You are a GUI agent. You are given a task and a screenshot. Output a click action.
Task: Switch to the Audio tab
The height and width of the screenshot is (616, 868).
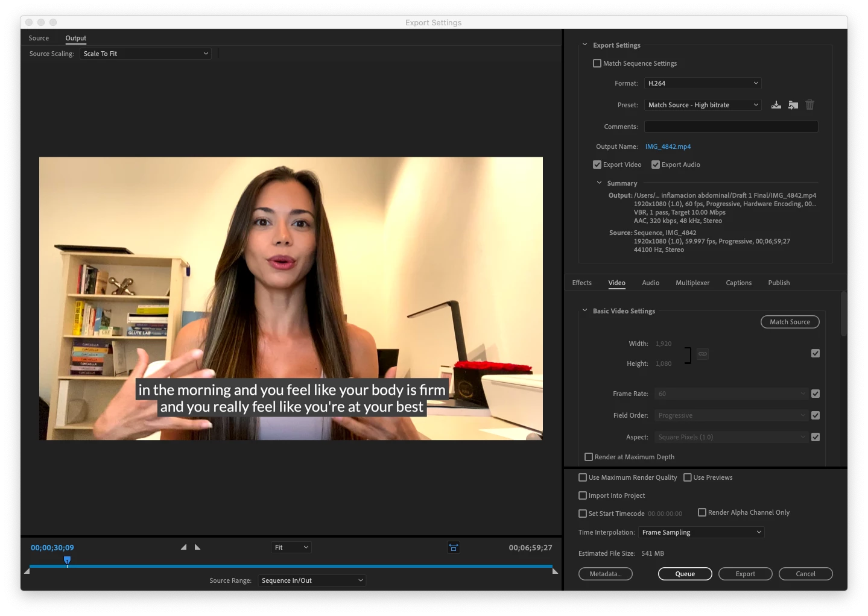(x=650, y=283)
